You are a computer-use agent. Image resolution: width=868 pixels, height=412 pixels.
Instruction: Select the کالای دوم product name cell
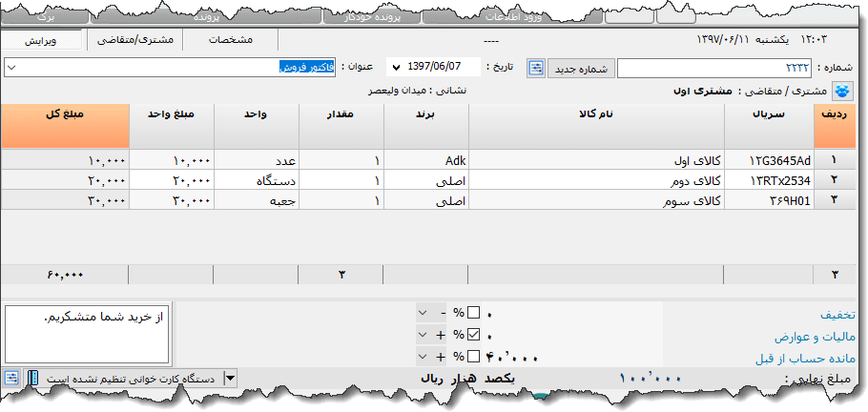point(596,180)
